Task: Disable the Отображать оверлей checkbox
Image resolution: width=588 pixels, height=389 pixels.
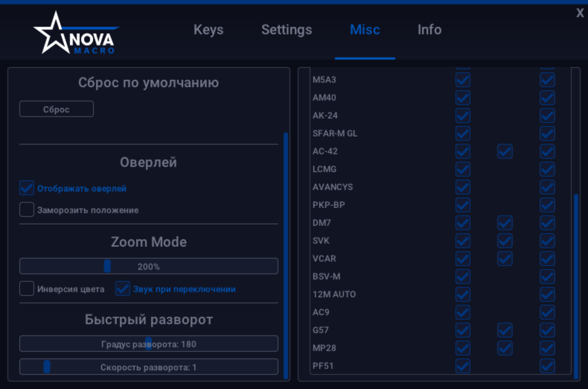Action: pos(27,188)
